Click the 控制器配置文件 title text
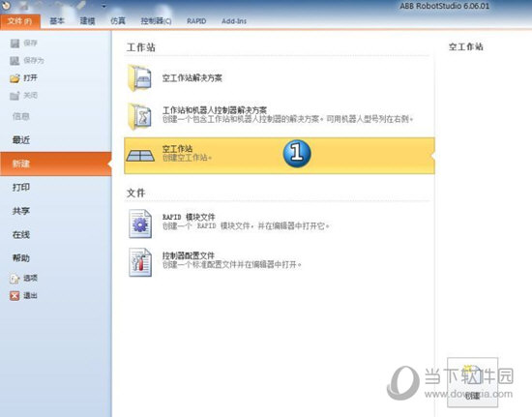Viewport: 532px width, 417px height. 189,255
